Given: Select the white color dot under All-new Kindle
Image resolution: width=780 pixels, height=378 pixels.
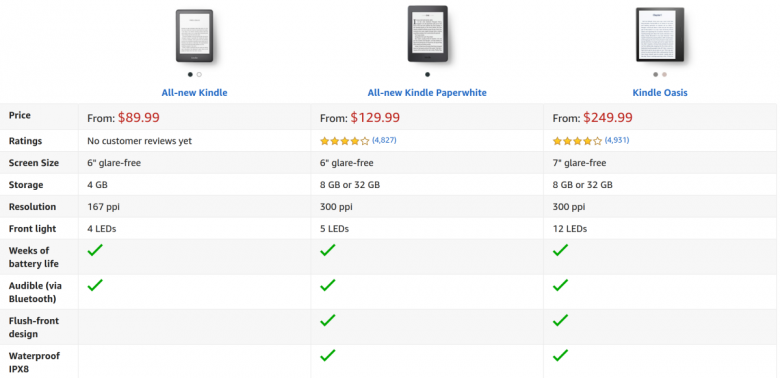Looking at the screenshot, I should pyautogui.click(x=199, y=75).
